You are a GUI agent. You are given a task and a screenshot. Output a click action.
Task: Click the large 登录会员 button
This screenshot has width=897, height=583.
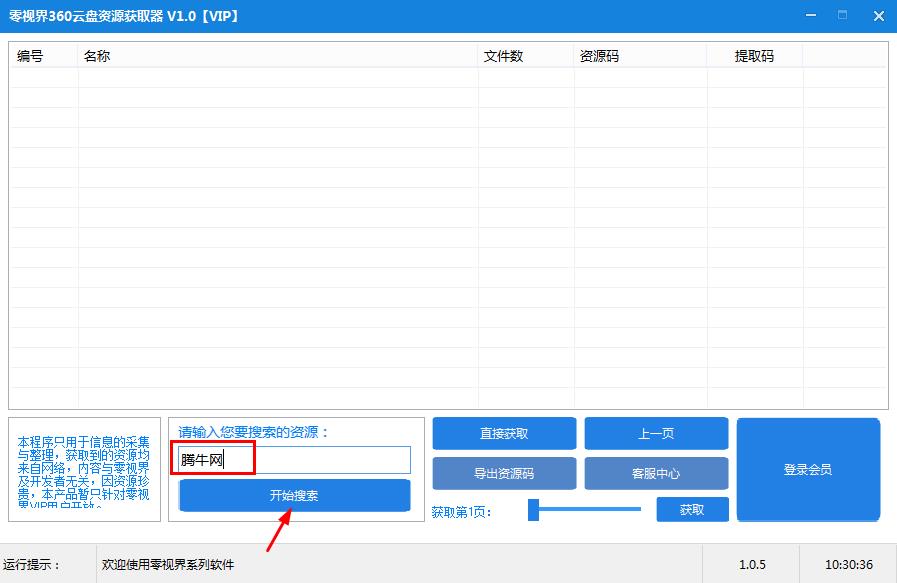(x=808, y=469)
